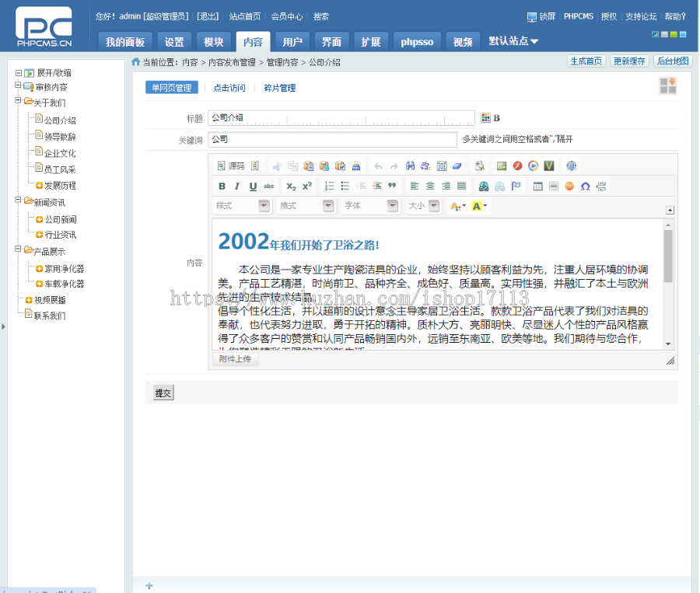Click the 生成首页 link at top right
The image size is (700, 593).
[x=586, y=61]
